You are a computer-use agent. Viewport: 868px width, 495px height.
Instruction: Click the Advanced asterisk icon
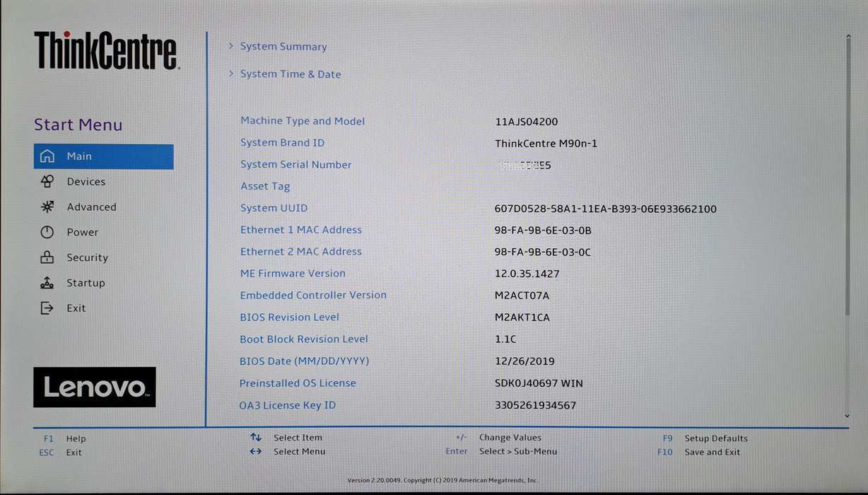click(x=47, y=207)
